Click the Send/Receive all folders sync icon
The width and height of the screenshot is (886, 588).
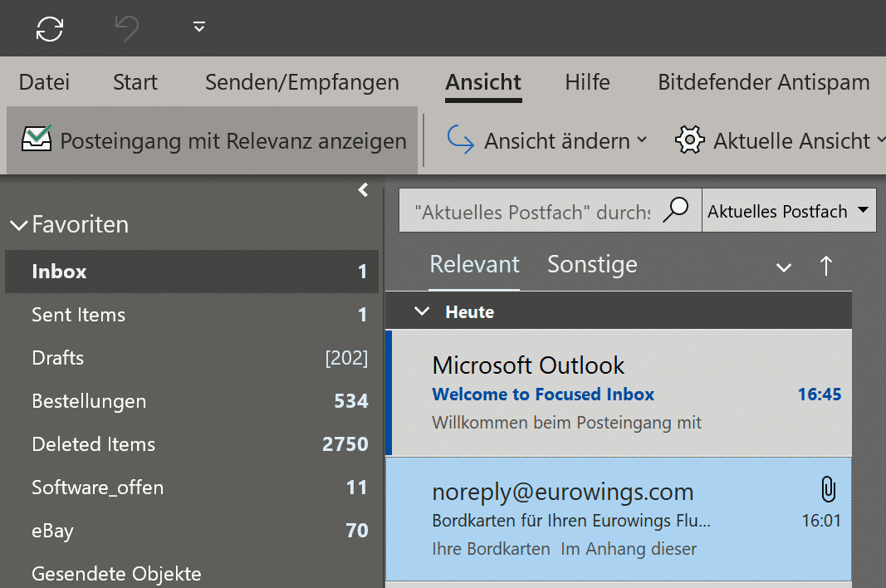point(50,28)
